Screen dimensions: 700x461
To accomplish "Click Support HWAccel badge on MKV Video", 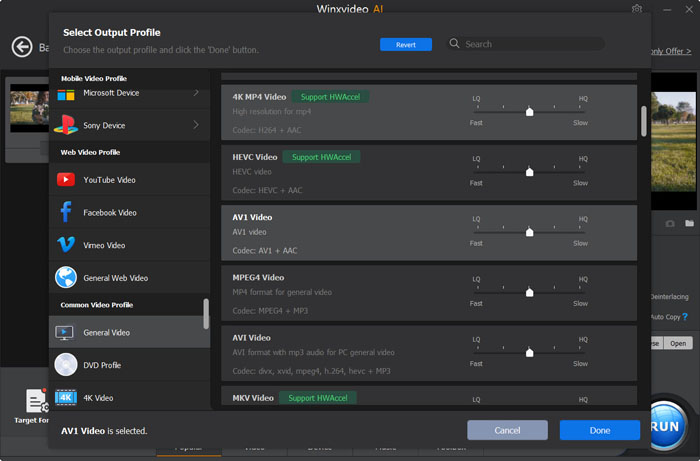I will click(318, 398).
